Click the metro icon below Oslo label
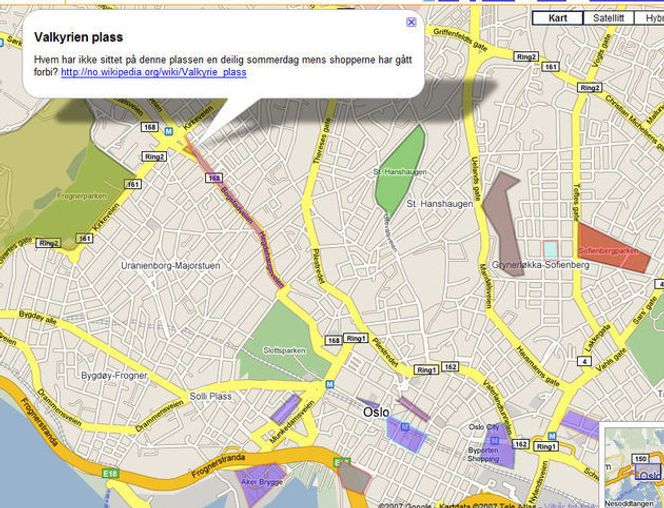The width and height of the screenshot is (664, 508). tap(404, 427)
